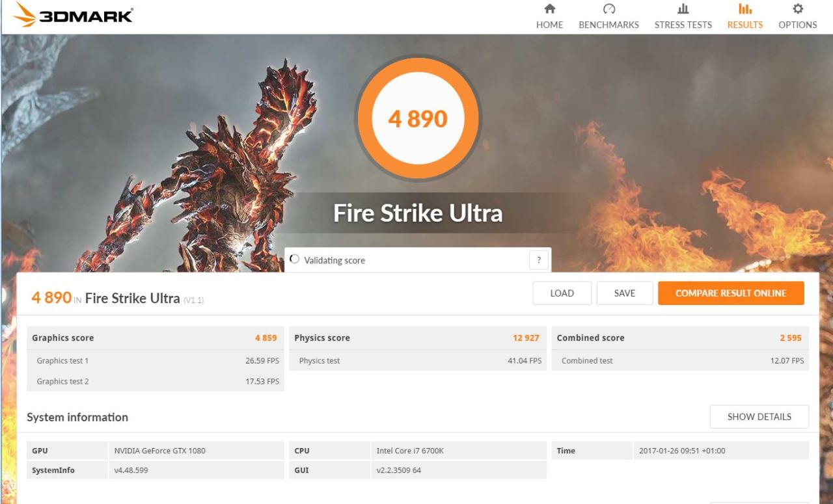Click the System information heading
The height and width of the screenshot is (504, 833).
(77, 418)
